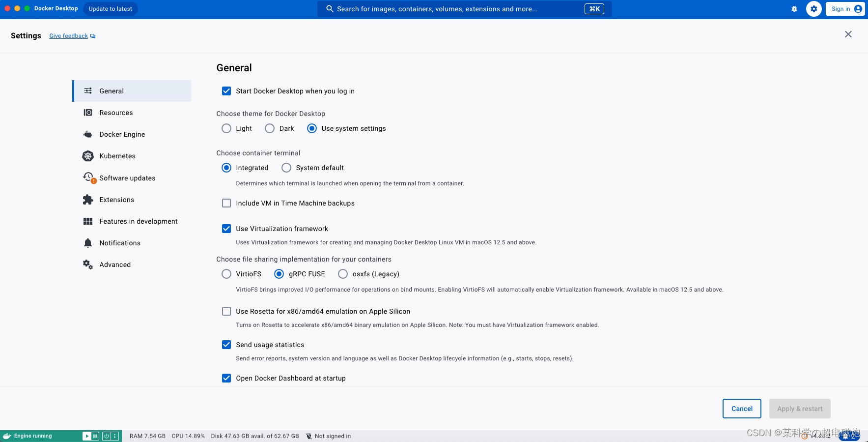This screenshot has height=442, width=868.
Task: Pause the Docker engine from status bar
Action: click(x=95, y=436)
